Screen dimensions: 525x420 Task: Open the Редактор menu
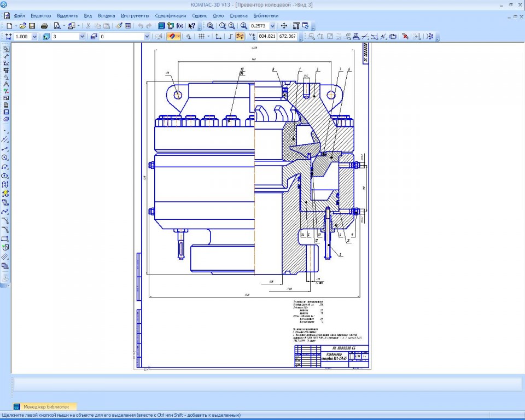coord(41,16)
